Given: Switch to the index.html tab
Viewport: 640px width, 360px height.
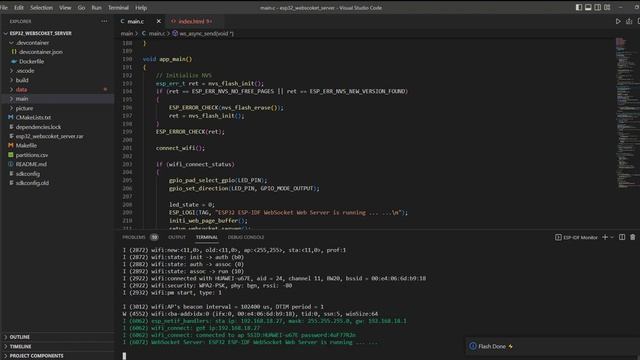Looking at the screenshot, I should click(191, 21).
